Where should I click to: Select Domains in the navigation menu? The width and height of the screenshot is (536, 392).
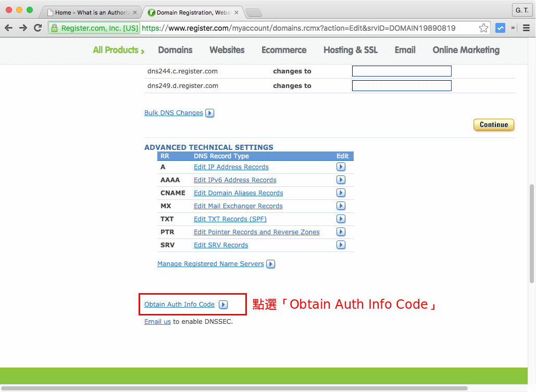tap(175, 50)
